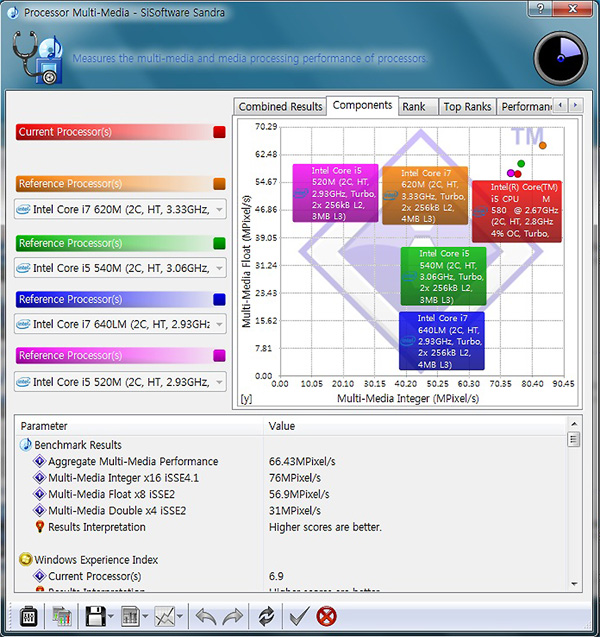Screen dimensions: 600x637
Task: Go forward with the redo arrow icon
Action: click(x=232, y=617)
